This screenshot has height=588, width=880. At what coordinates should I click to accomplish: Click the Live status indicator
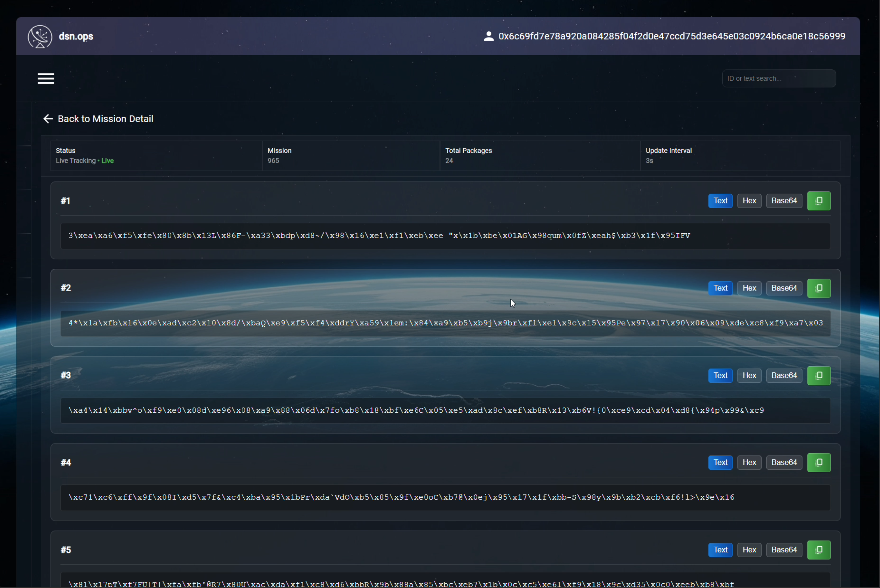(x=107, y=161)
